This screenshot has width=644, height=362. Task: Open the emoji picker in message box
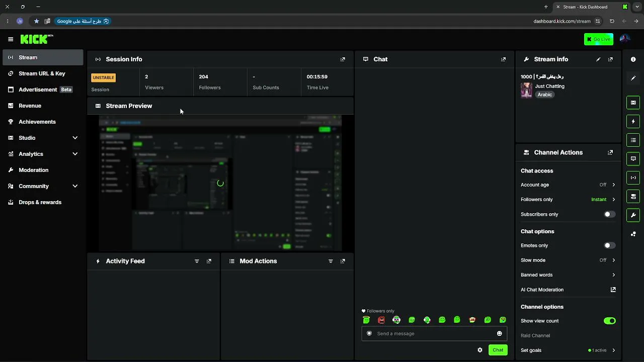(x=500, y=333)
